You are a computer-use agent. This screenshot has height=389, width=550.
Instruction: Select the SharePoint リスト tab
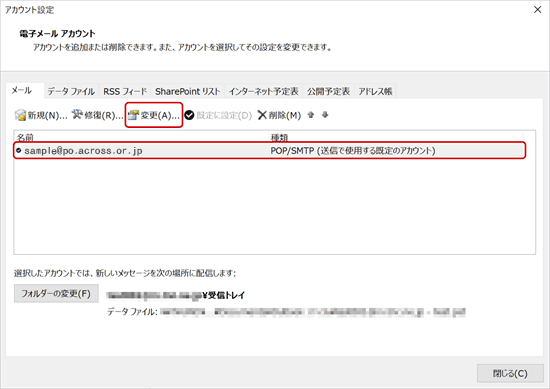point(188,91)
